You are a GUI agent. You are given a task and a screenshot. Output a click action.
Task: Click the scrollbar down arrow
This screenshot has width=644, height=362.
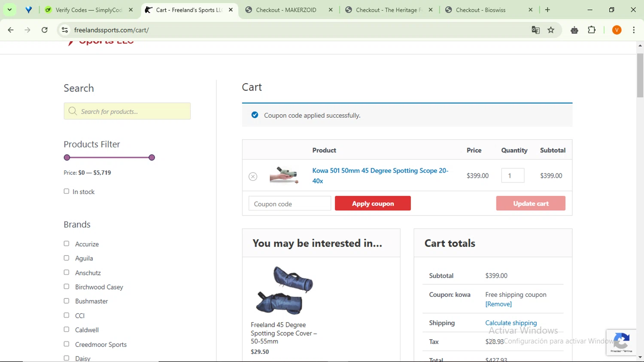click(x=640, y=357)
